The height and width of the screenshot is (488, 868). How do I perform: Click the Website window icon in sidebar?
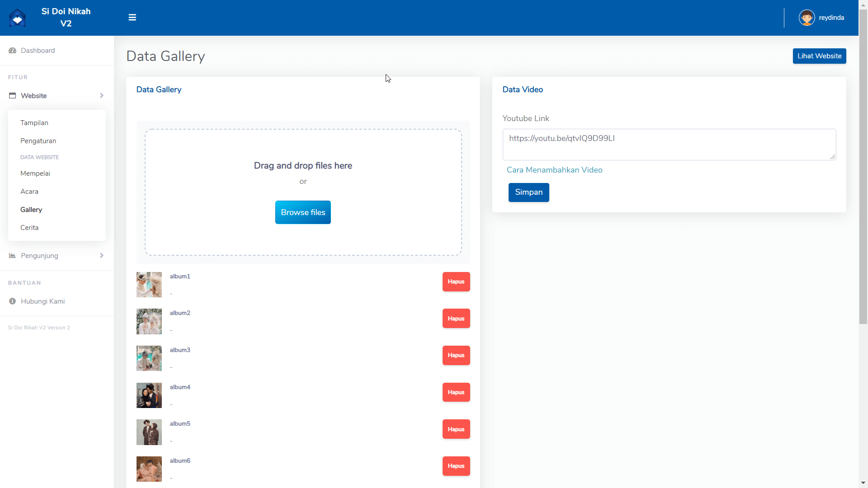click(x=12, y=95)
